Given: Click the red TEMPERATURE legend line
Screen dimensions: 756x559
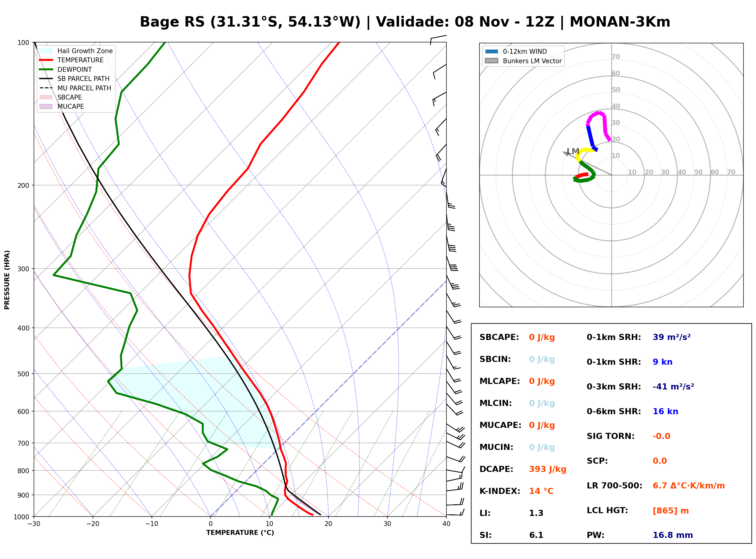Looking at the screenshot, I should [46, 60].
